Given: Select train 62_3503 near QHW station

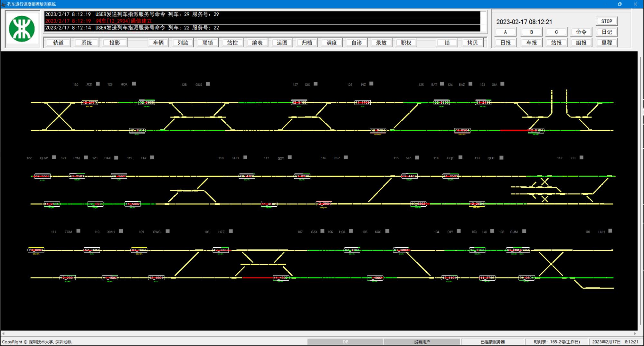Looking at the screenshot, I should click(42, 176).
